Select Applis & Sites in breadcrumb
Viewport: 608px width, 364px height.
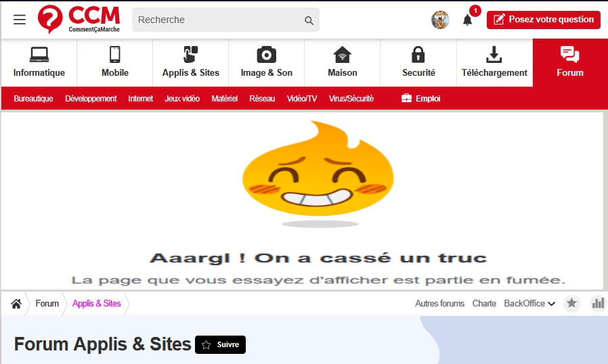[96, 303]
